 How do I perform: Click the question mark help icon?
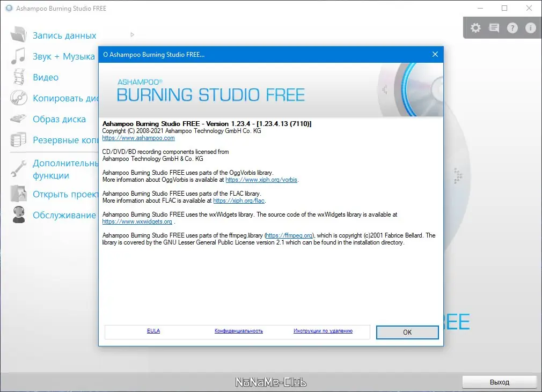tap(512, 28)
